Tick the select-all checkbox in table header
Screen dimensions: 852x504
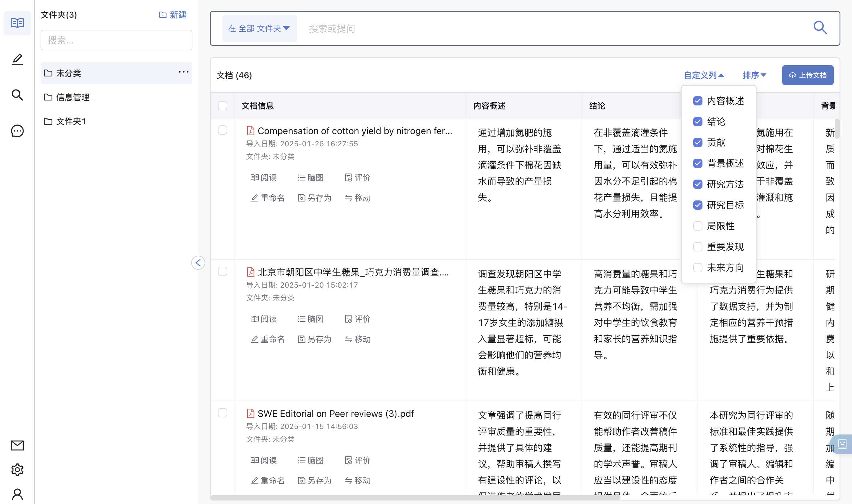pos(223,106)
